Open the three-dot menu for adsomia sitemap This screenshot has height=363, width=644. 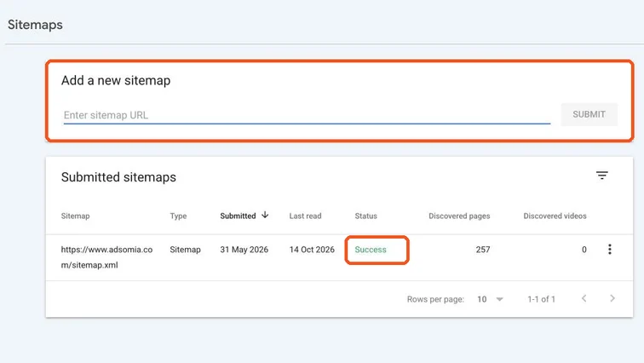[610, 250]
